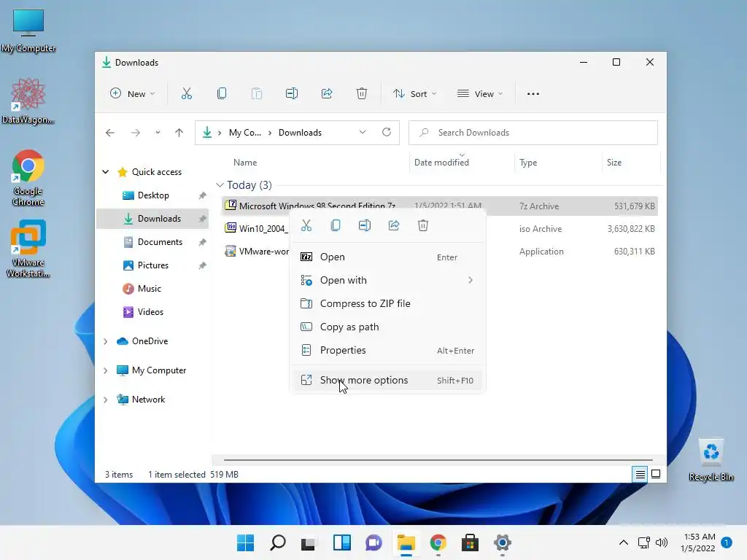Open Widgets from the taskbar
Viewport: 747px width, 560px height.
pyautogui.click(x=342, y=542)
